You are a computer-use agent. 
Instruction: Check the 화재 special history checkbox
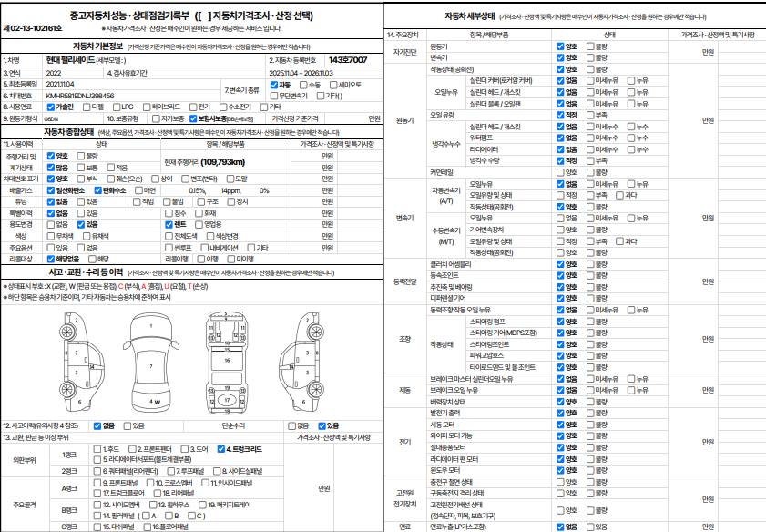pos(199,213)
